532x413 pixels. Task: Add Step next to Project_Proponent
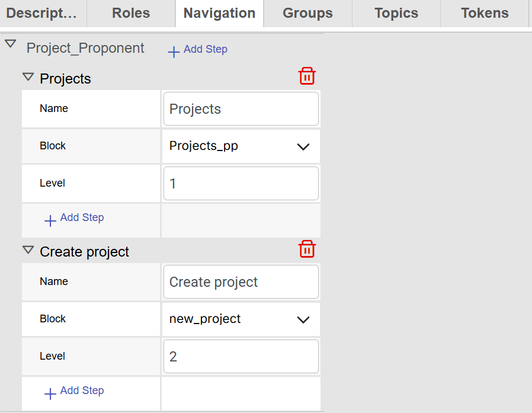(198, 50)
